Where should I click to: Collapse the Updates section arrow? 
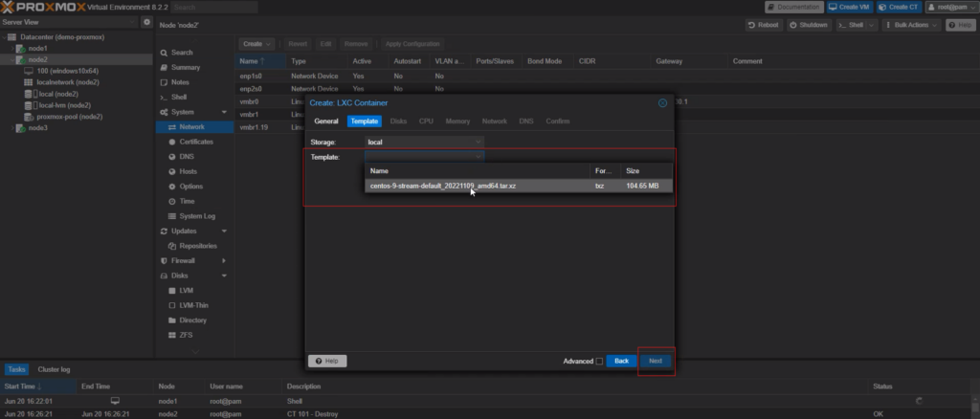click(224, 232)
